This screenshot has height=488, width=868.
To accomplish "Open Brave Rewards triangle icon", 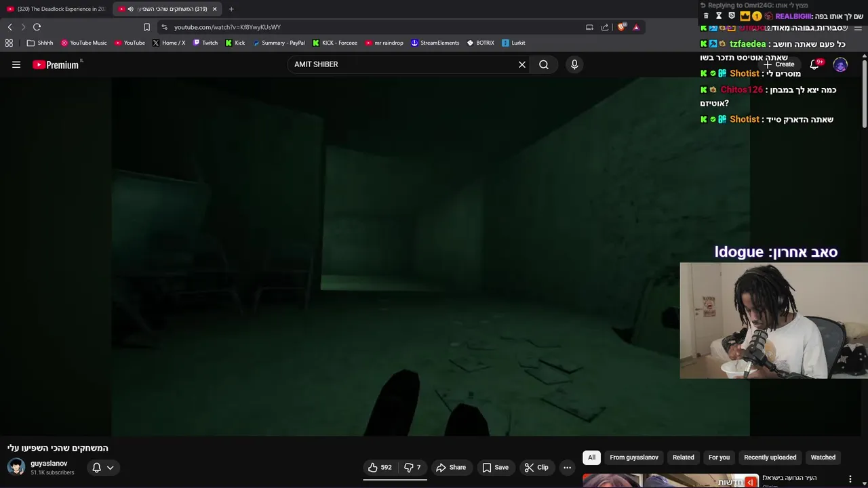I will [636, 27].
